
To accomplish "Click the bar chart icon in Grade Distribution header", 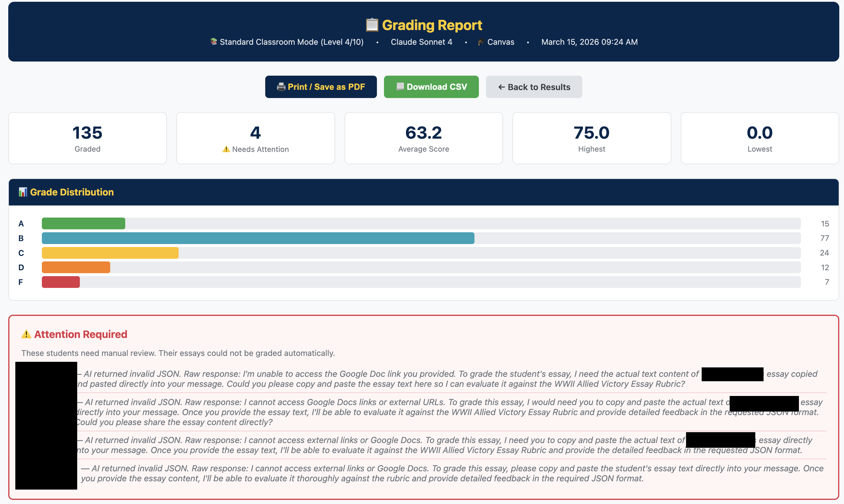I will [x=23, y=192].
